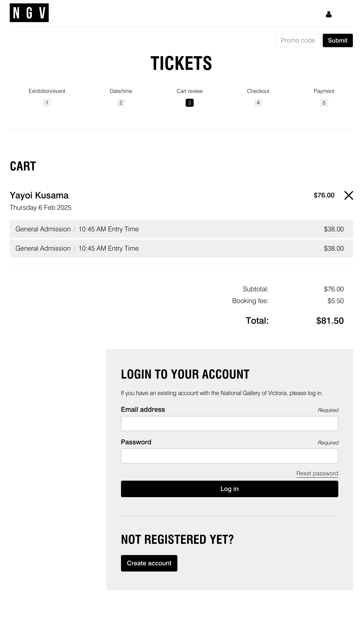The width and height of the screenshot is (363, 644).
Task: Go to step 1 Exhibition/event
Action: pos(47,102)
